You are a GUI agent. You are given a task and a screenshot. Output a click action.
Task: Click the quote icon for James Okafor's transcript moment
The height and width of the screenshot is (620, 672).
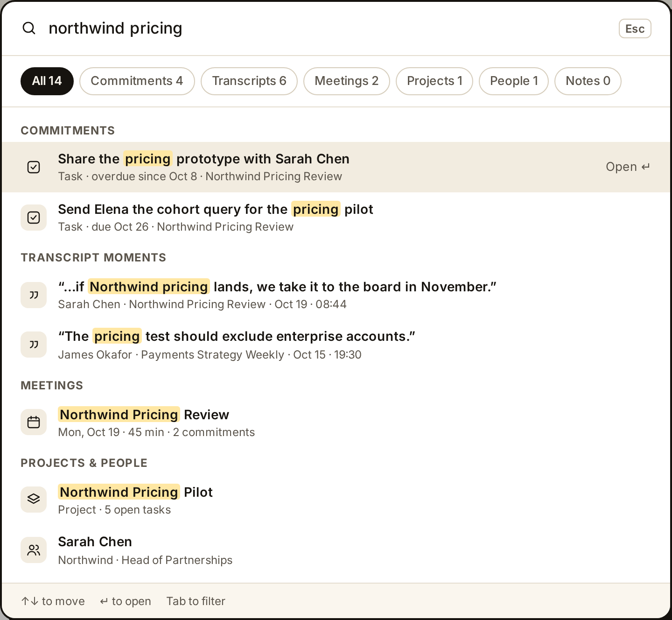click(x=34, y=345)
